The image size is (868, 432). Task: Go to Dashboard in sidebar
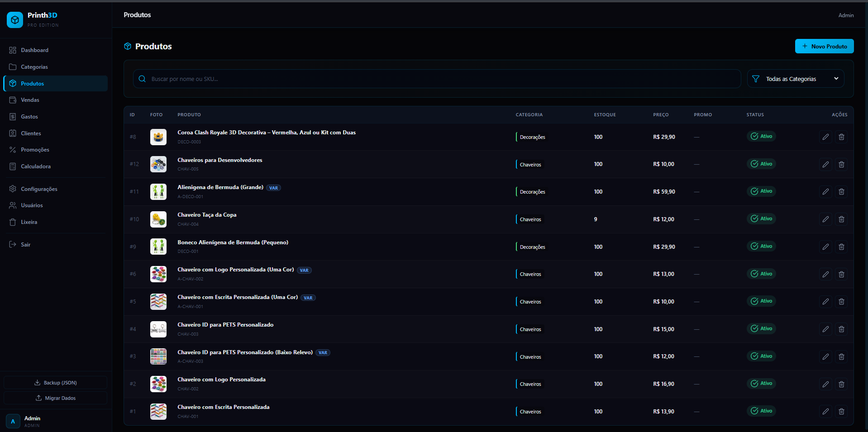56,50
